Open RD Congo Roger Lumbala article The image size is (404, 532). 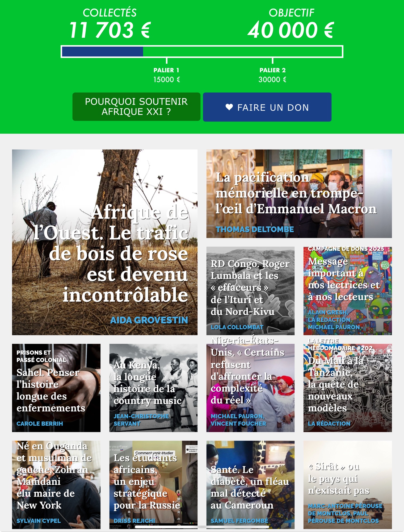click(x=250, y=291)
